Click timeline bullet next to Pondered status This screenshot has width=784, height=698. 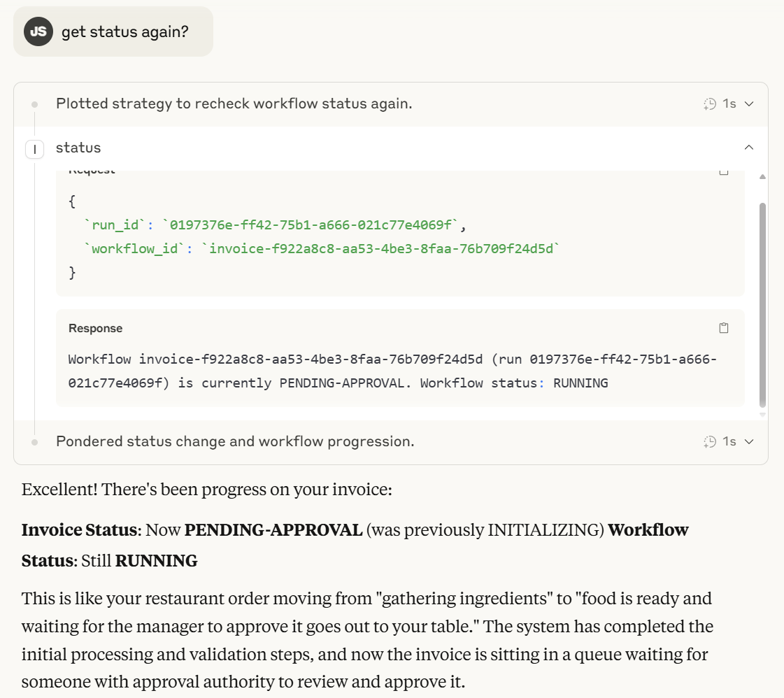pyautogui.click(x=34, y=441)
